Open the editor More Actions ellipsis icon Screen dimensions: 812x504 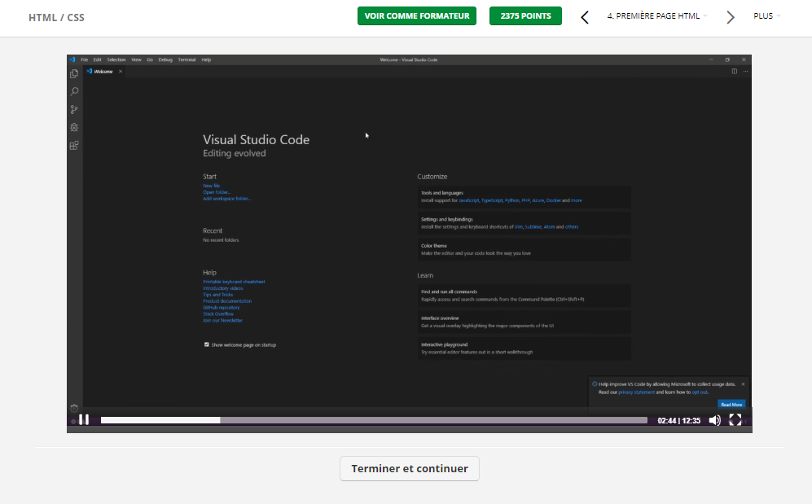click(x=746, y=72)
